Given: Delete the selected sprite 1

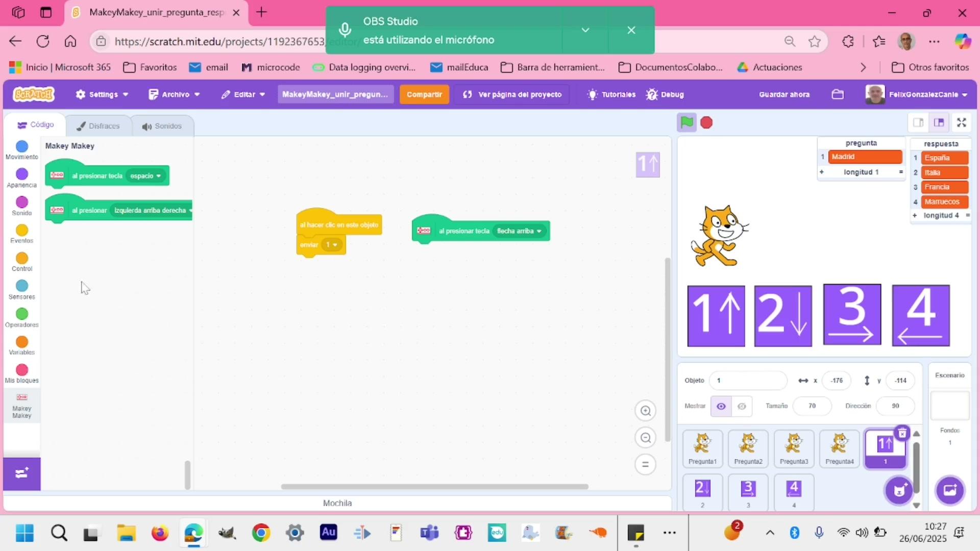Looking at the screenshot, I should [902, 433].
